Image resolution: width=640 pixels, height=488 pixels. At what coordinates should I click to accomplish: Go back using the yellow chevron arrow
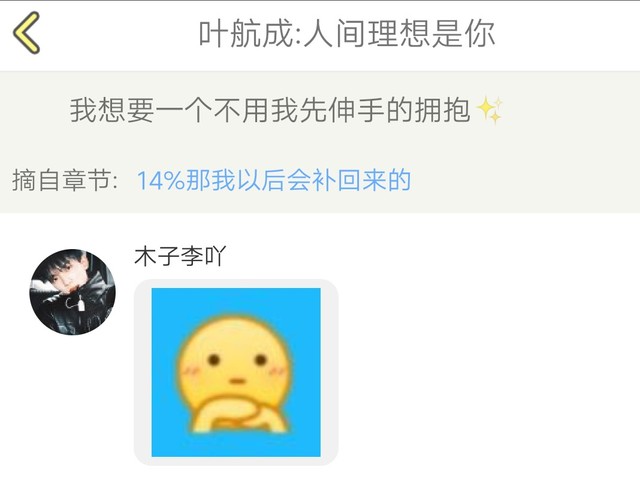27,33
